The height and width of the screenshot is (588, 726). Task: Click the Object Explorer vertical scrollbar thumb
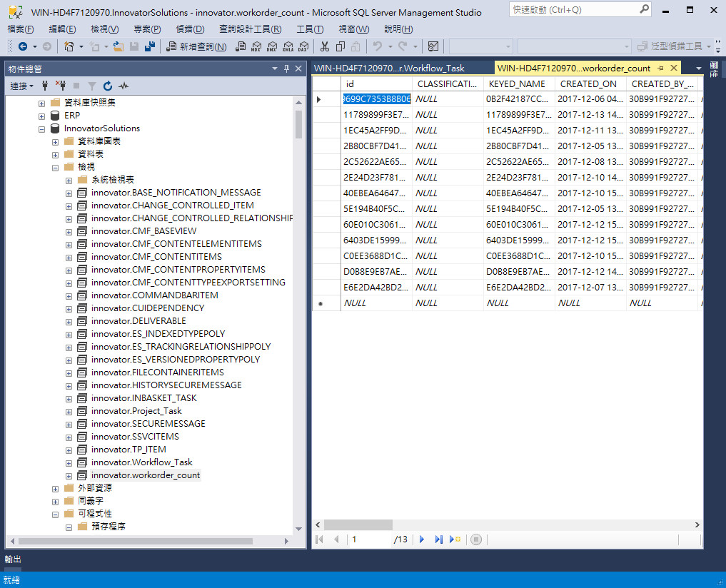pyautogui.click(x=298, y=124)
